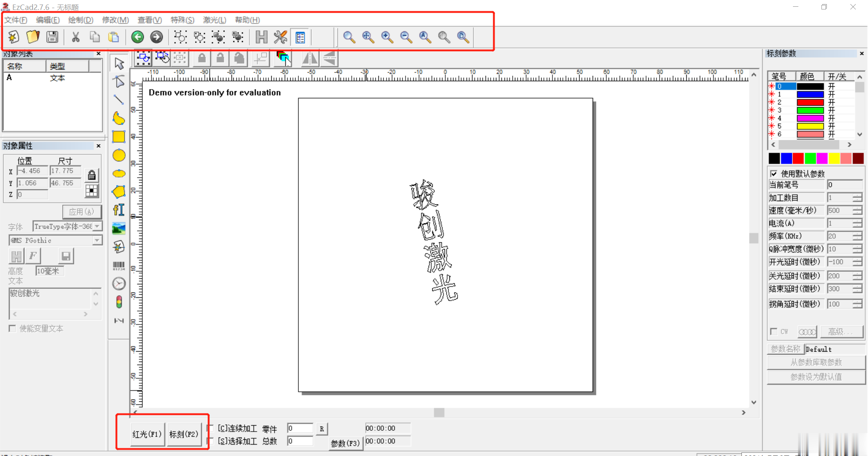This screenshot has width=868, height=456.
Task: Pick the blue swatch in pen palette
Action: tap(786, 159)
